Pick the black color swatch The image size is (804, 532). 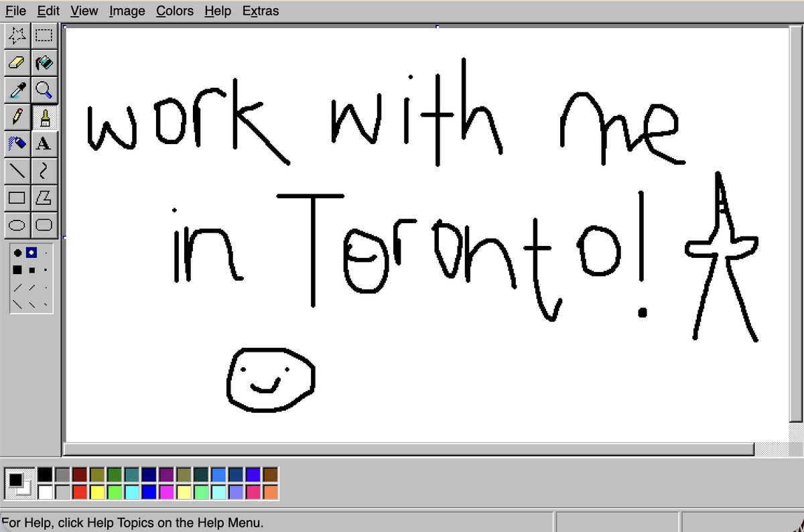pyautogui.click(x=46, y=475)
